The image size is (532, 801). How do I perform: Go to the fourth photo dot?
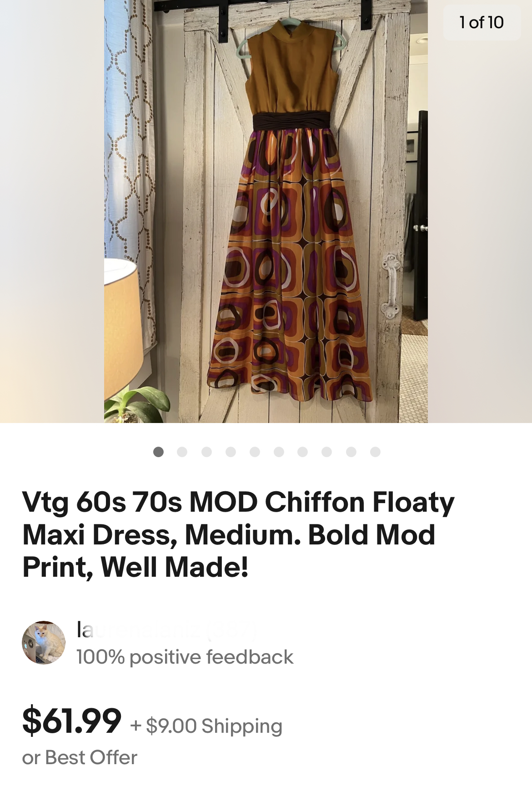231,452
